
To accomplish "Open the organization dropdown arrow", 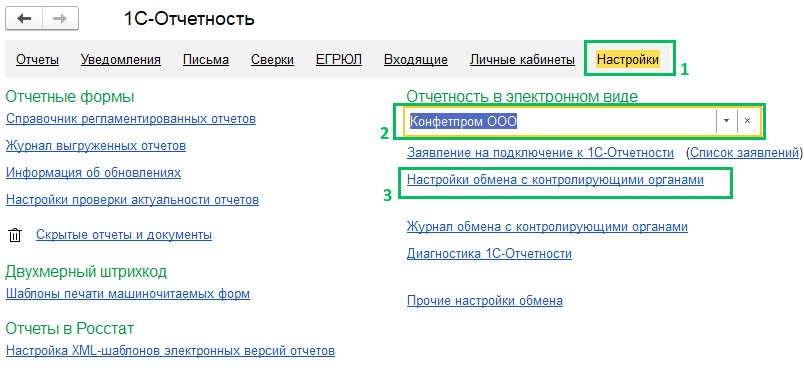I will coord(726,121).
